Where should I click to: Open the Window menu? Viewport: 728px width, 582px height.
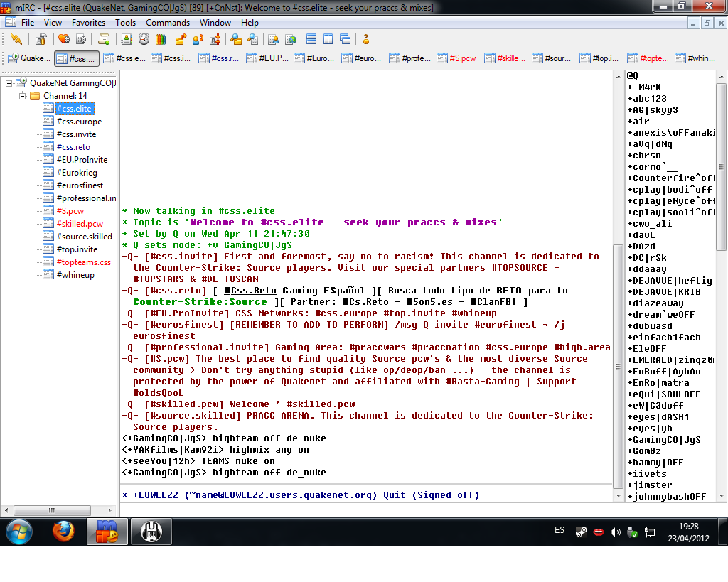point(215,22)
